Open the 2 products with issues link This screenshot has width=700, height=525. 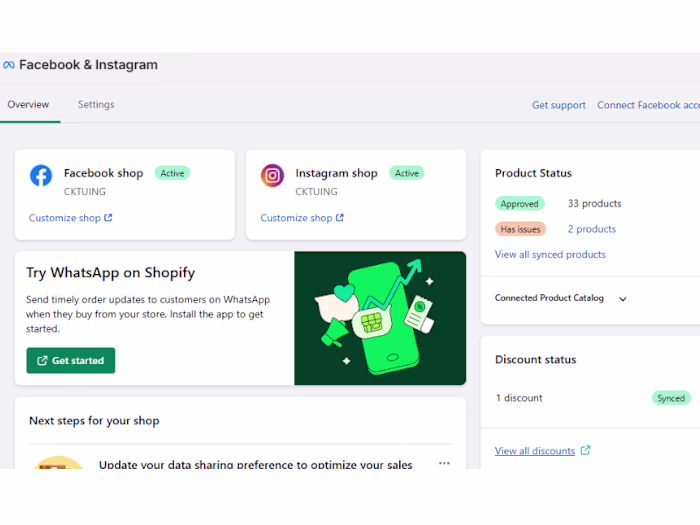(592, 229)
